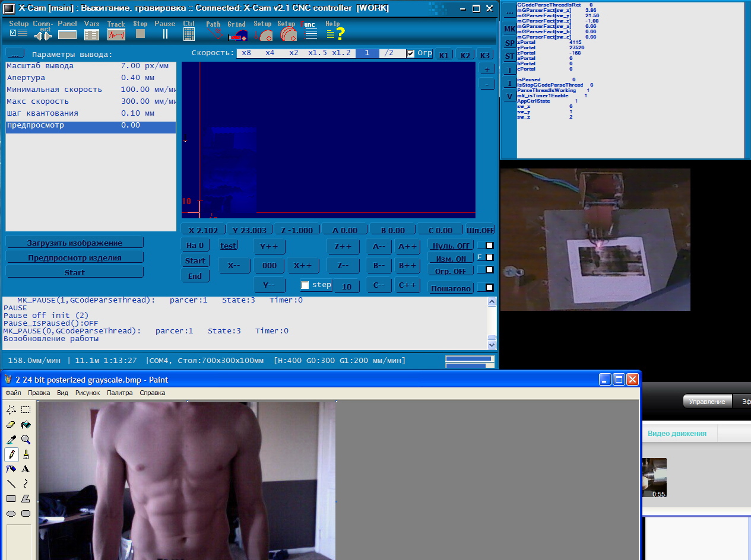Select the x8 speed multiplier
This screenshot has height=560, width=751.
246,53
